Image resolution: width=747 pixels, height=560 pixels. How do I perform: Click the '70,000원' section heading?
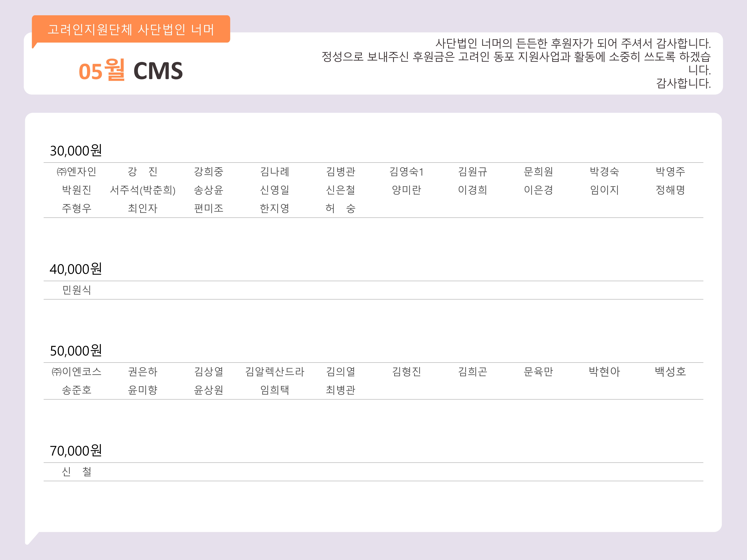coord(76,451)
